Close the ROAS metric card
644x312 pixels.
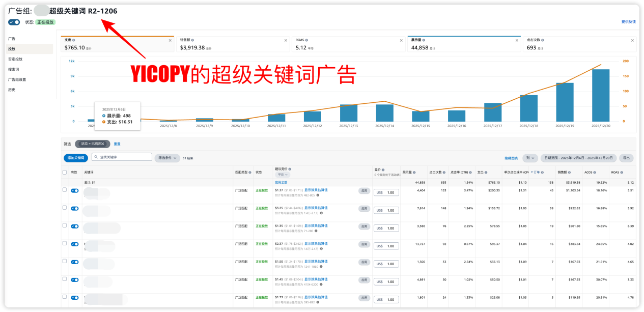401,40
